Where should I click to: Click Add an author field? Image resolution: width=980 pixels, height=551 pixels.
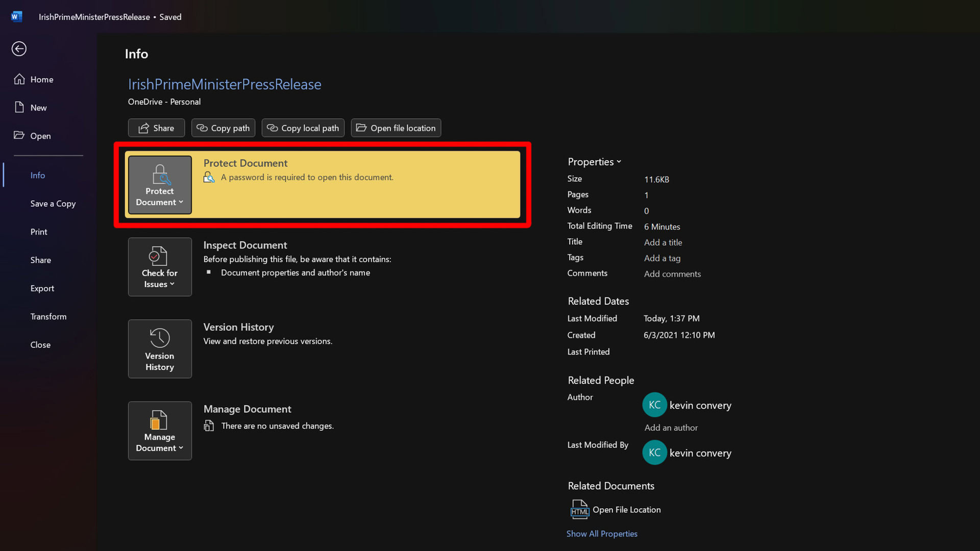pyautogui.click(x=670, y=427)
